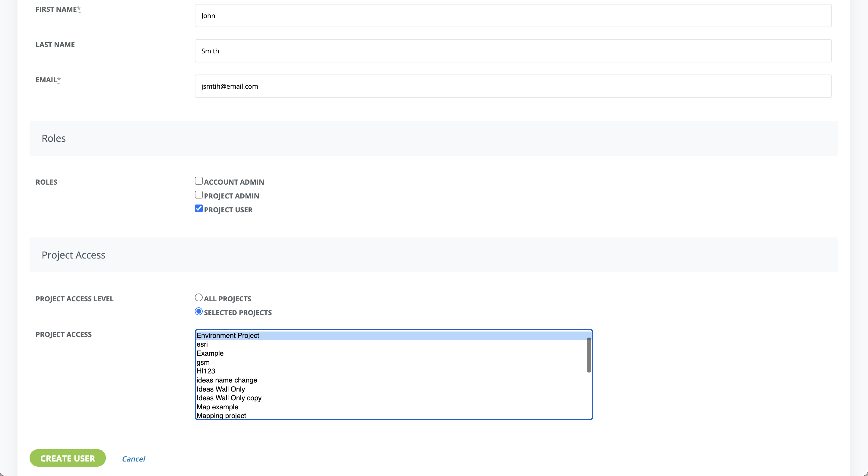Screen dimensions: 868x476
Task: Click the Cancel link
Action: coord(133,459)
